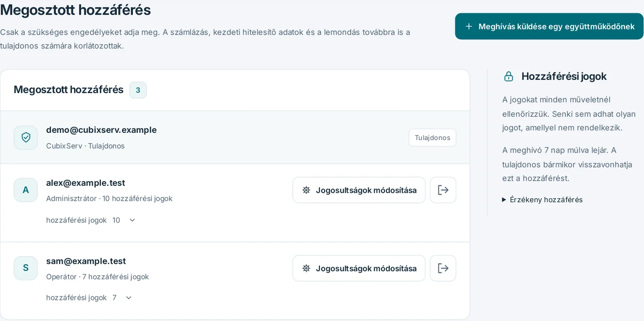Click the page title Megosztott hozzáférés

(75, 10)
